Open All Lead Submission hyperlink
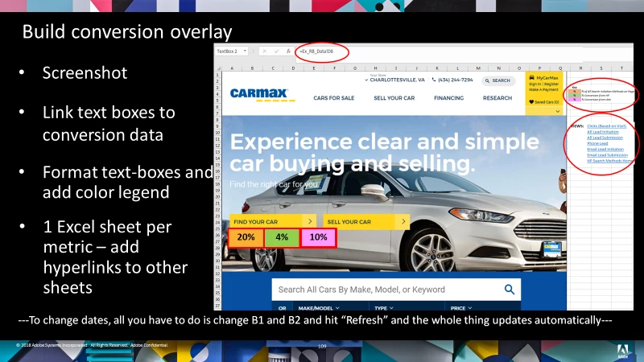 605,138
